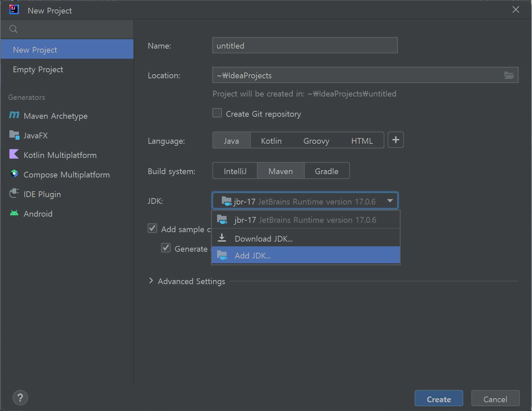
Task: Close the New Project dialog
Action: coord(516,9)
